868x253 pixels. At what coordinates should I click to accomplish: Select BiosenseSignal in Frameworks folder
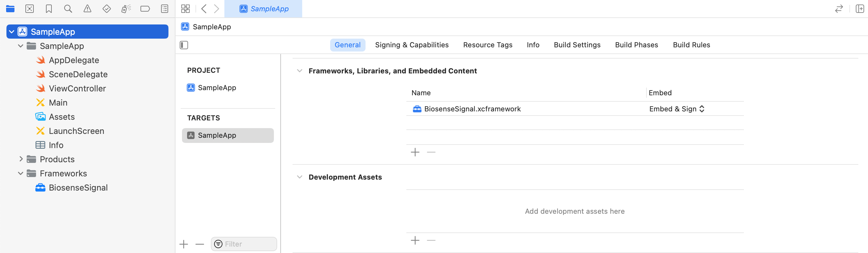tap(78, 188)
